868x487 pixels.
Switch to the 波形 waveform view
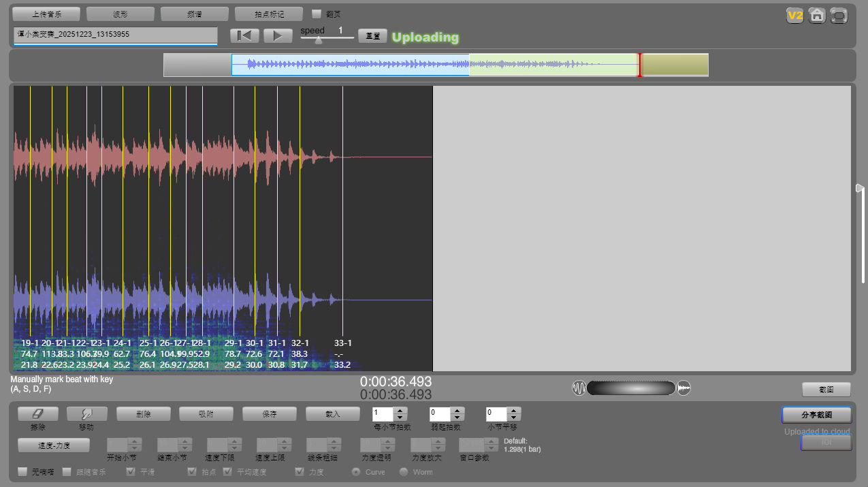coord(120,14)
